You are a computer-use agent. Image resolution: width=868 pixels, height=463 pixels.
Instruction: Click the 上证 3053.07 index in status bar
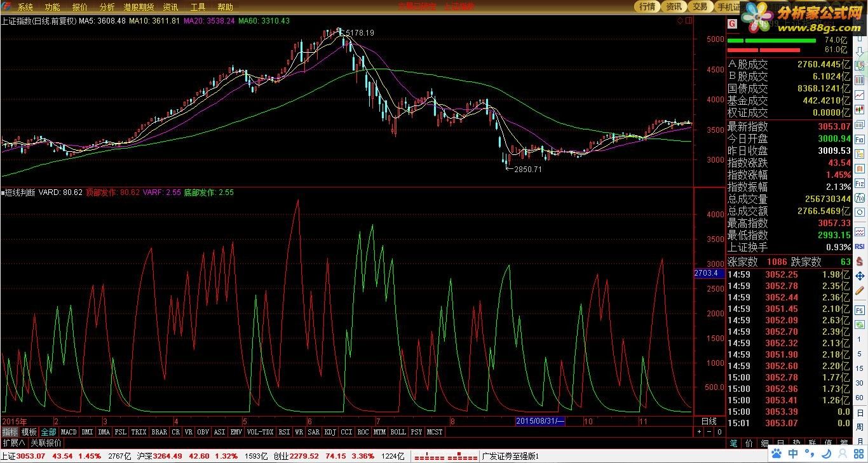[x=23, y=456]
